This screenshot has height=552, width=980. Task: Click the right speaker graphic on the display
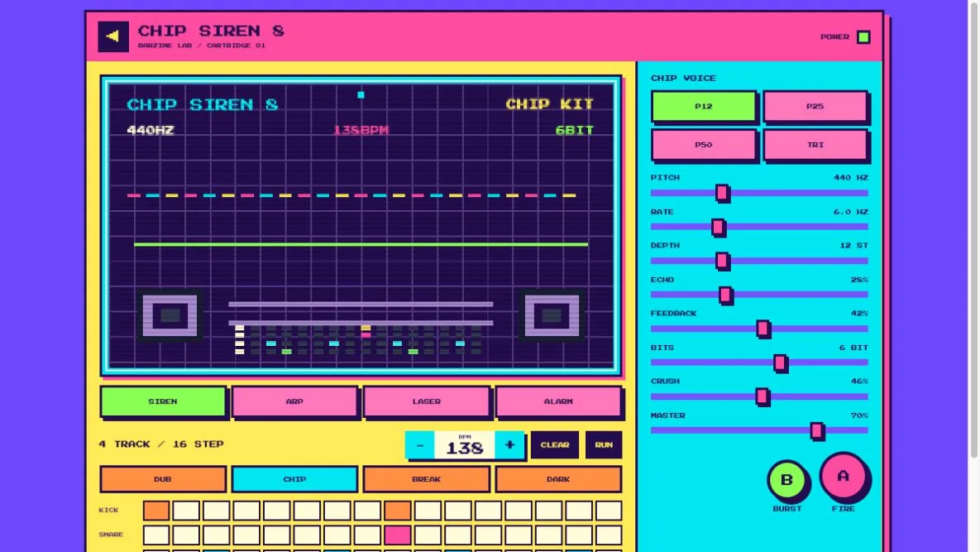[552, 315]
